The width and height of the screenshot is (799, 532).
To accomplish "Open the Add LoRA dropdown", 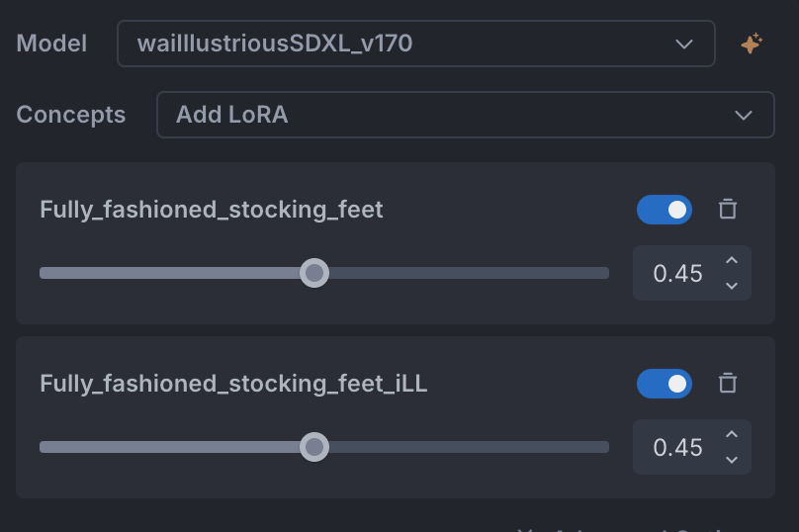I will (x=466, y=115).
